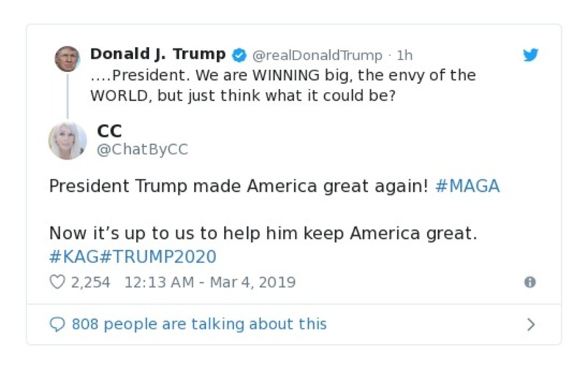The width and height of the screenshot is (588, 369).
Task: Click the speech bubble reply icon
Action: (x=57, y=324)
